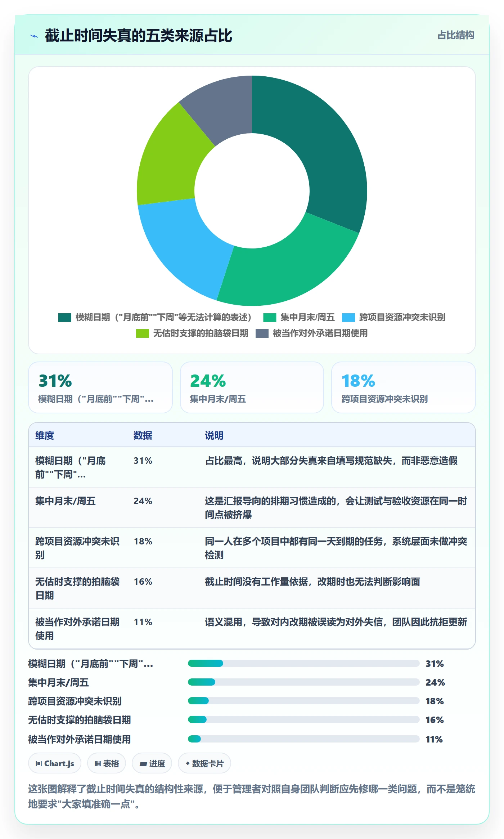
Task: Click the lightning icon beside the title
Action: tap(34, 36)
